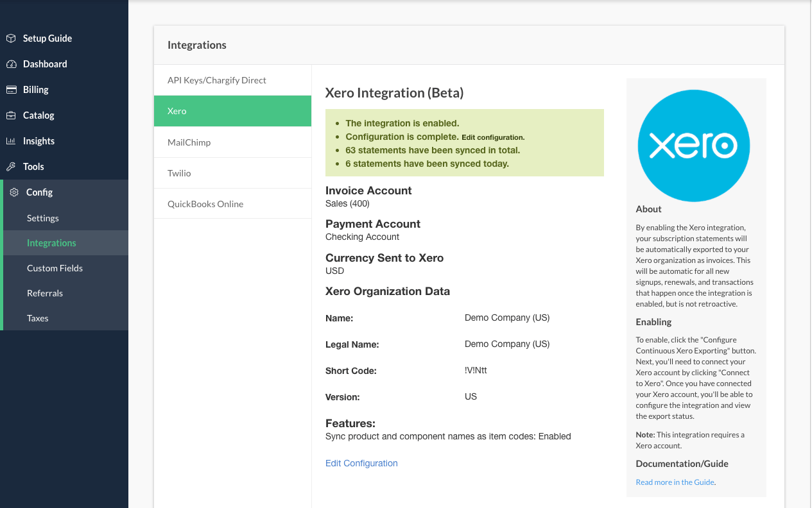The image size is (812, 508).
Task: Switch to the MailChimp integration tab
Action: pyautogui.click(x=189, y=142)
